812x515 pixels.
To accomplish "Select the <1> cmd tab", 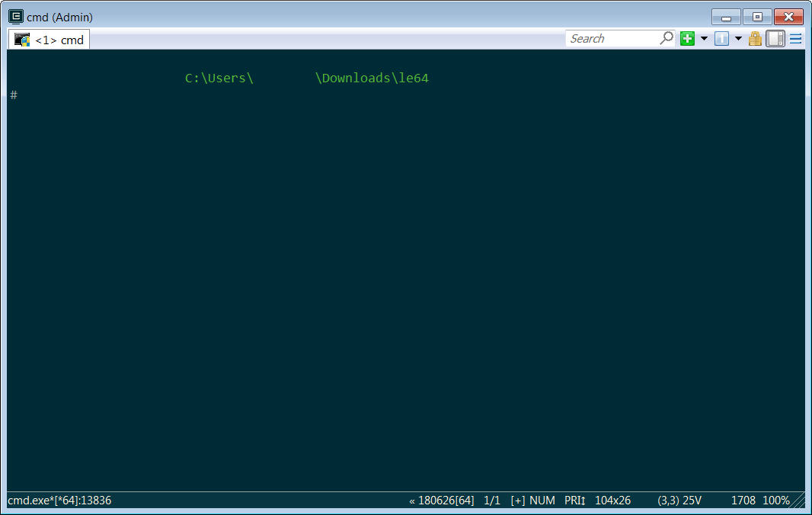I will click(59, 40).
